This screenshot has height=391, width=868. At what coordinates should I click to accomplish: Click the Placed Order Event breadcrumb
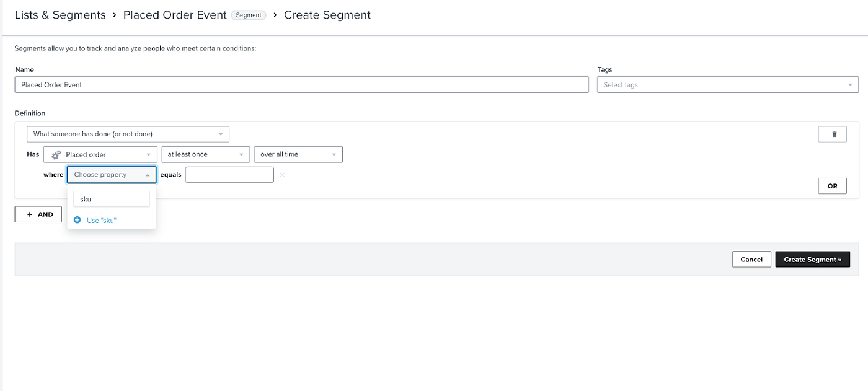[175, 15]
